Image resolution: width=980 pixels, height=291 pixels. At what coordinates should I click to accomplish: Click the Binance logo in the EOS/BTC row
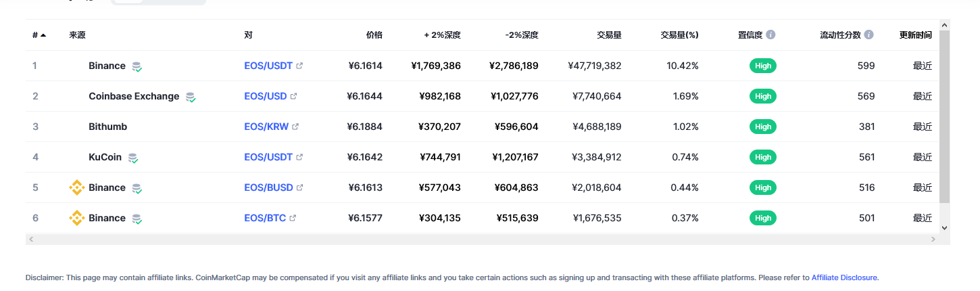pos(77,218)
